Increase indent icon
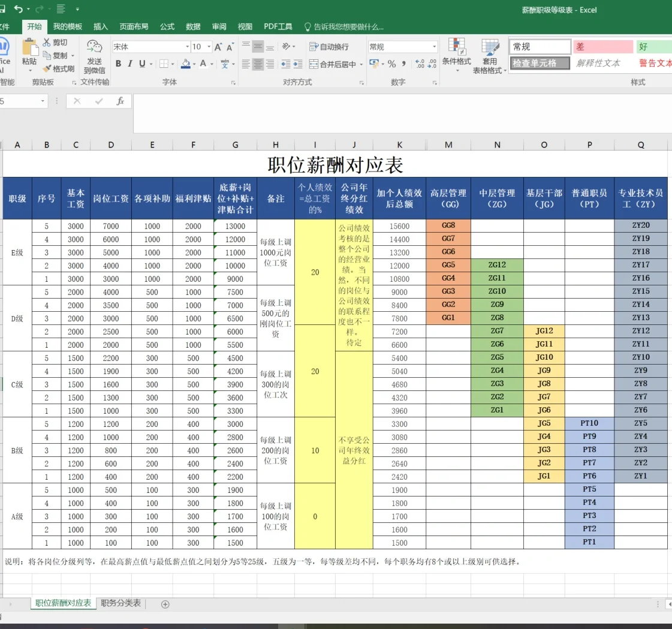The width and height of the screenshot is (672, 629). [298, 64]
